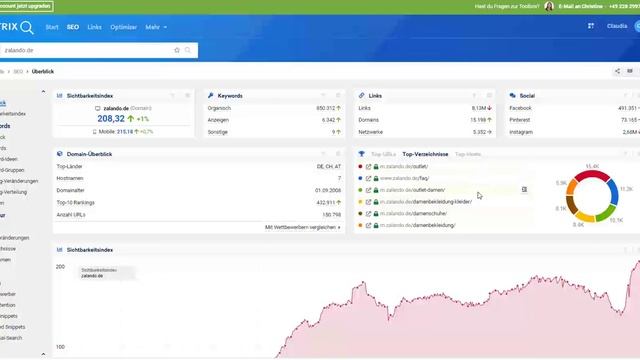The width and height of the screenshot is (640, 360).
Task: Select SEO in top navigation
Action: [73, 27]
